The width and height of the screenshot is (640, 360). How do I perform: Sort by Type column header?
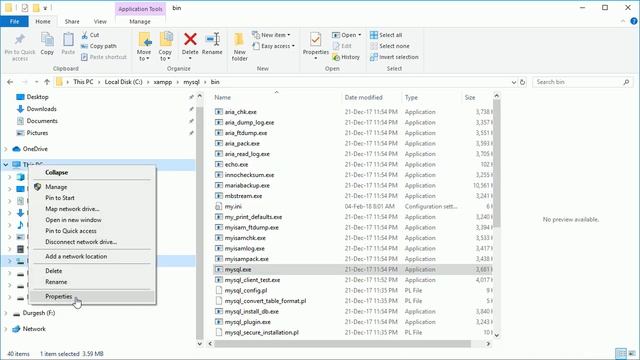[x=411, y=97]
